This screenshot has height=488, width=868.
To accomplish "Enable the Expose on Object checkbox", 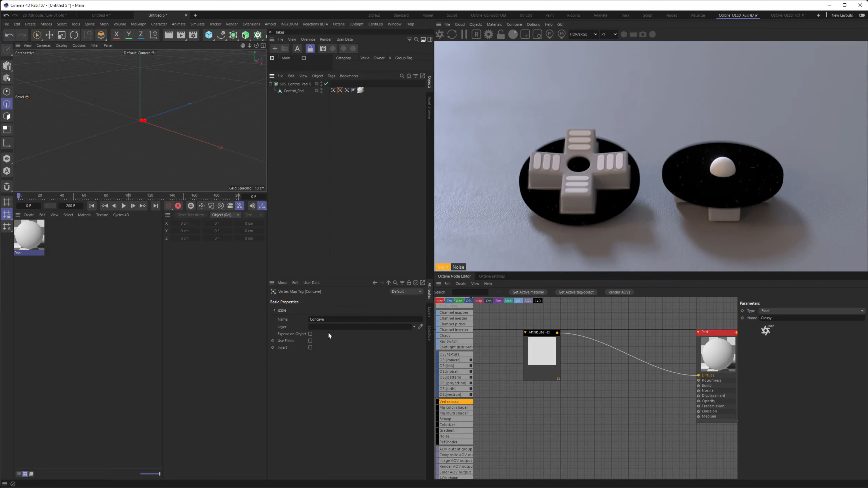I will [x=310, y=334].
